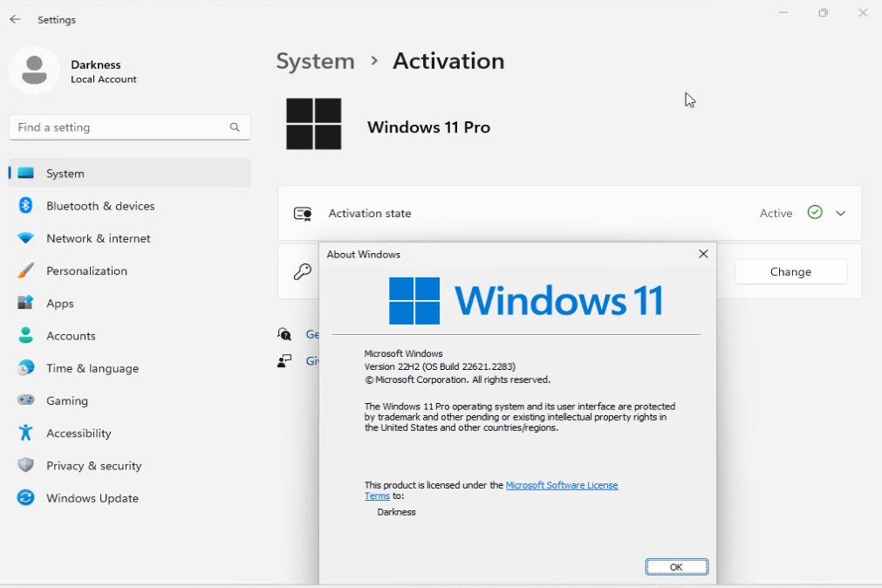
Task: Click the Get help link
Action: coord(312,334)
